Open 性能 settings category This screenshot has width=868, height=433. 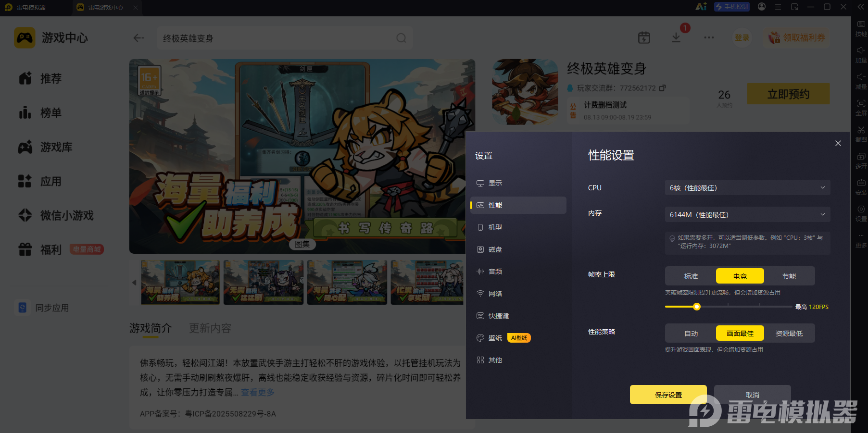pos(518,205)
